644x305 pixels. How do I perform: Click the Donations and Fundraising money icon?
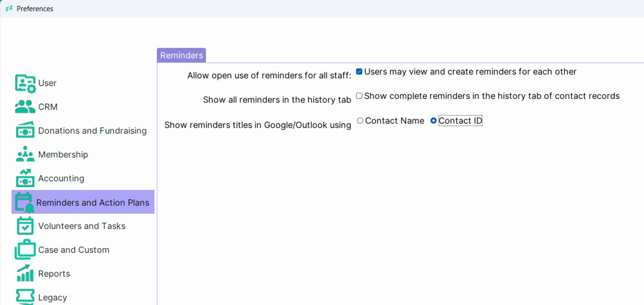point(25,130)
